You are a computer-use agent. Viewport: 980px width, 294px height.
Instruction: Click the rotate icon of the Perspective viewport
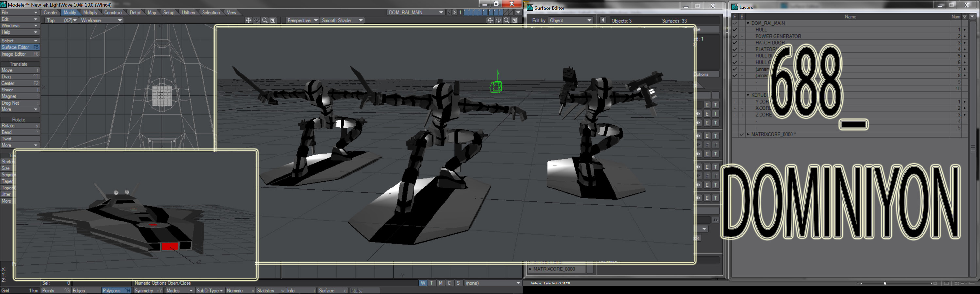coord(498,20)
